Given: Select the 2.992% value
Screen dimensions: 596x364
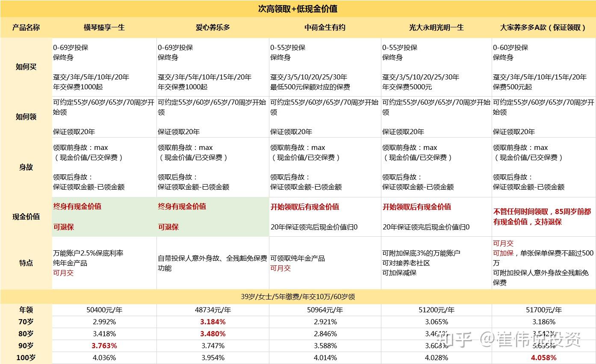Looking at the screenshot, I should pos(104,322).
